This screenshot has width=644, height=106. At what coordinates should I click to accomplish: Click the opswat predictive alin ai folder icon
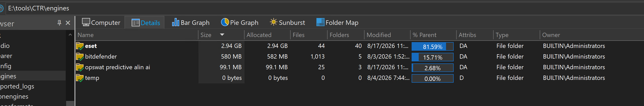click(x=80, y=67)
